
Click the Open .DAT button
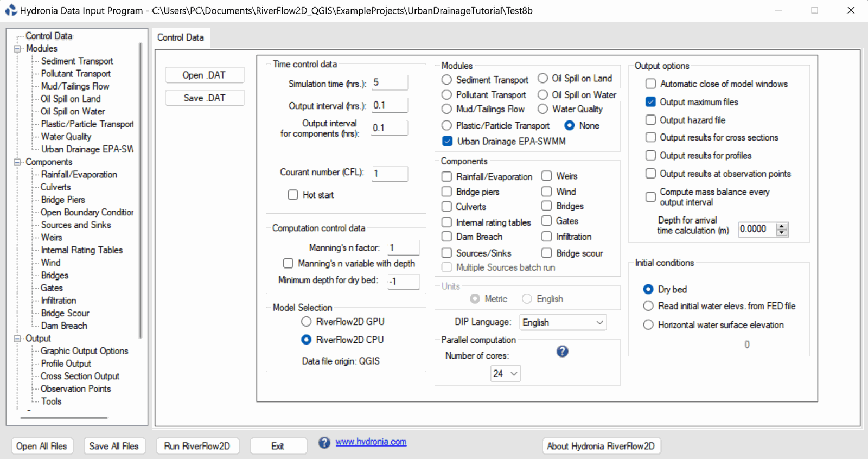(205, 75)
